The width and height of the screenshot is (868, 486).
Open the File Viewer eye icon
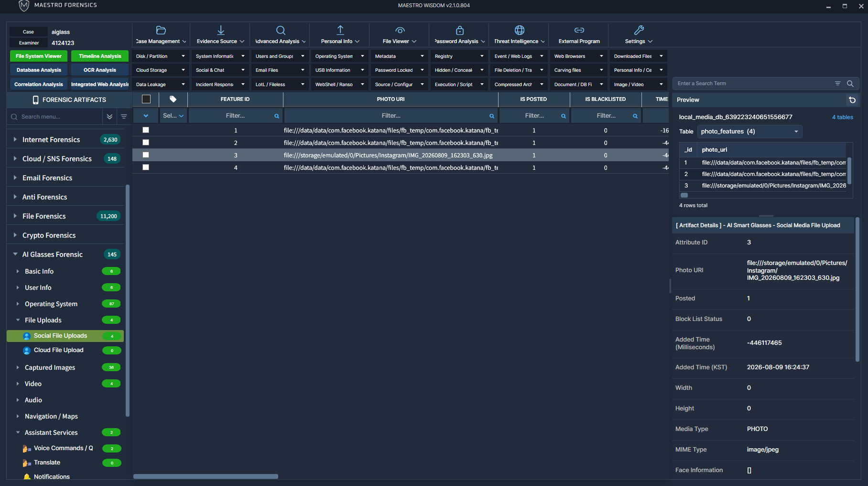coord(400,30)
